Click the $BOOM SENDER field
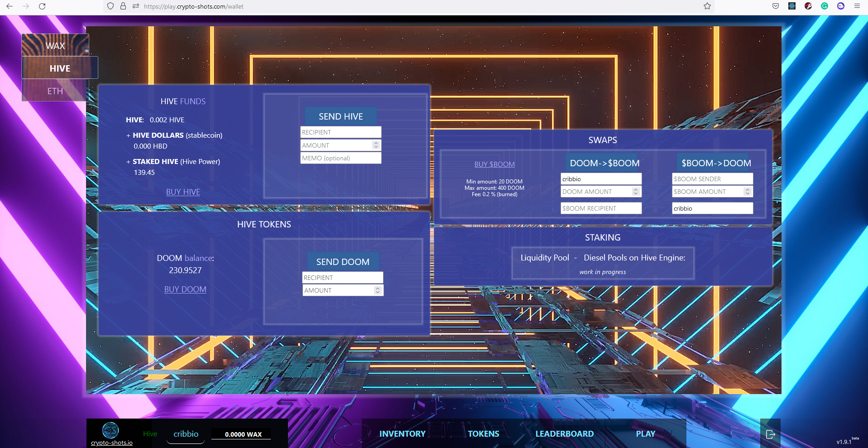Screen dimensions: 868x448 [x=713, y=179]
